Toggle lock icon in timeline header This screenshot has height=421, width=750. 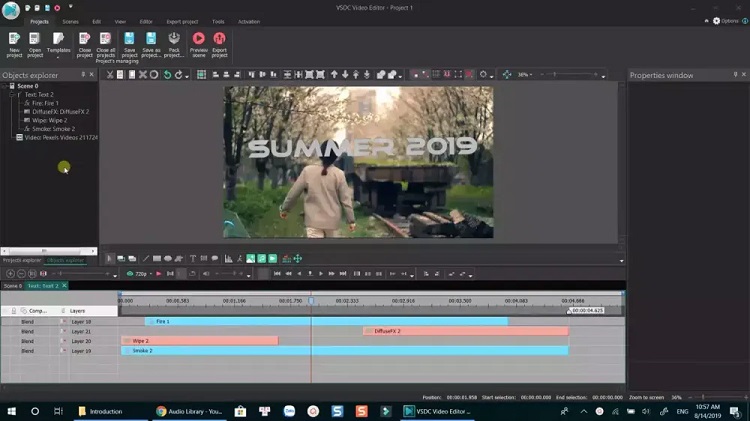point(14,311)
